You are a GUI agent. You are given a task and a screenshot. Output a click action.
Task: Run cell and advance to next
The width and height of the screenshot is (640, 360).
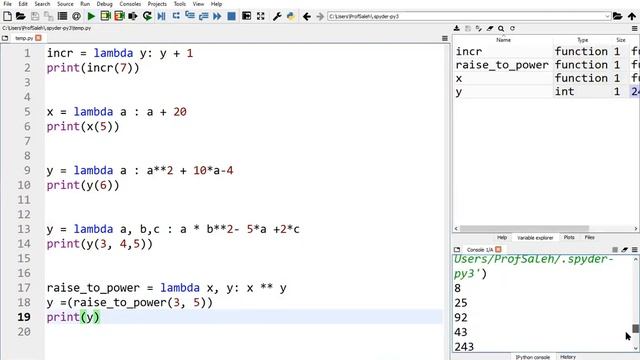tap(119, 16)
